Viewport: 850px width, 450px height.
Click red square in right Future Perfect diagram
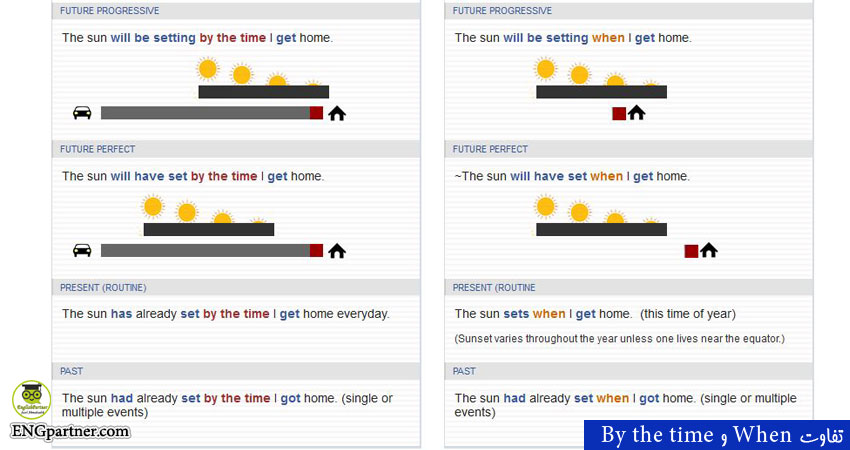click(x=691, y=251)
